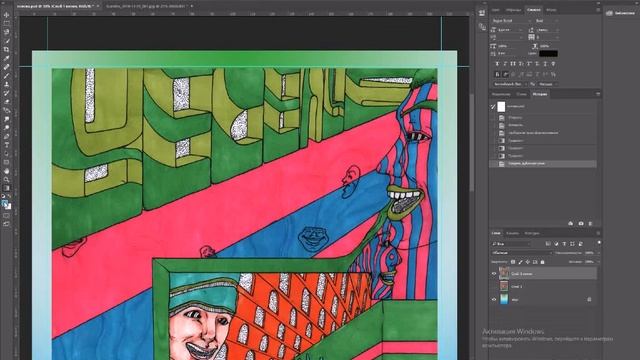The image size is (640, 360).
Task: Select the Zoom tool
Action: coord(7,179)
